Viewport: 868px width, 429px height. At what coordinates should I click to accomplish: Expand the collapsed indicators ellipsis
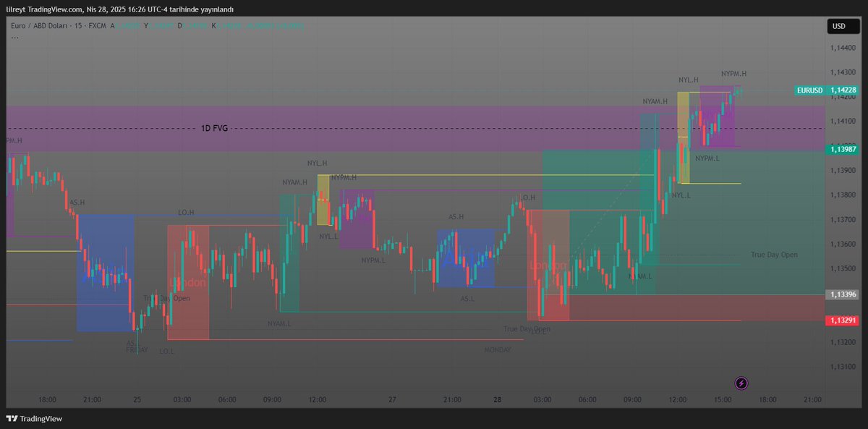[14, 36]
